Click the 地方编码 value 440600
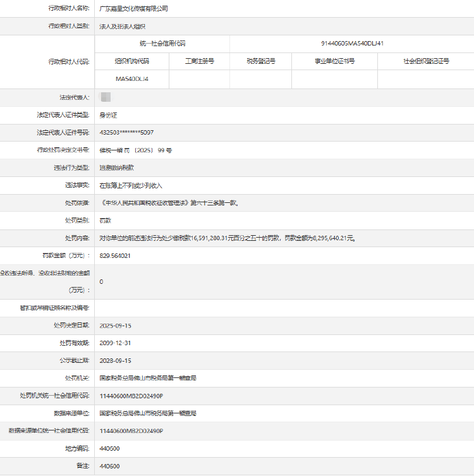Viewport: 474px width, 476px height. tap(109, 448)
